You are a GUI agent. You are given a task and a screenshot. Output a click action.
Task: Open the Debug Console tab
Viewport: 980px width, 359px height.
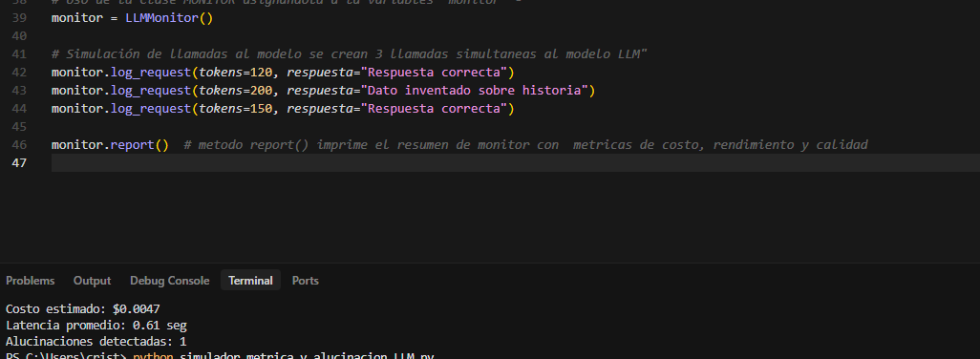169,281
